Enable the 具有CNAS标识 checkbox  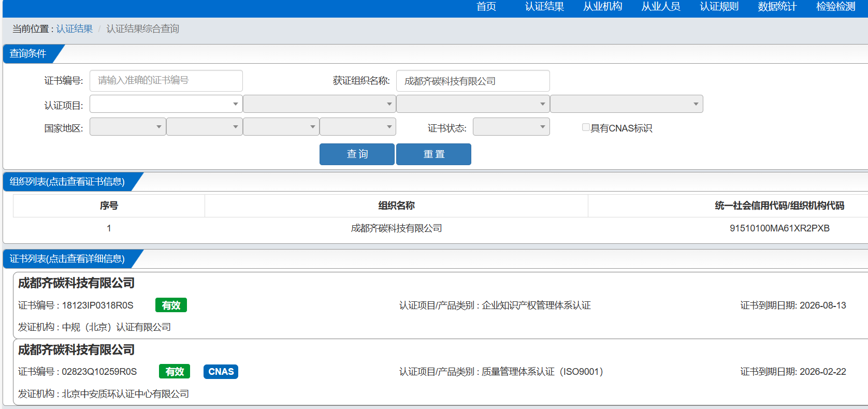point(586,127)
